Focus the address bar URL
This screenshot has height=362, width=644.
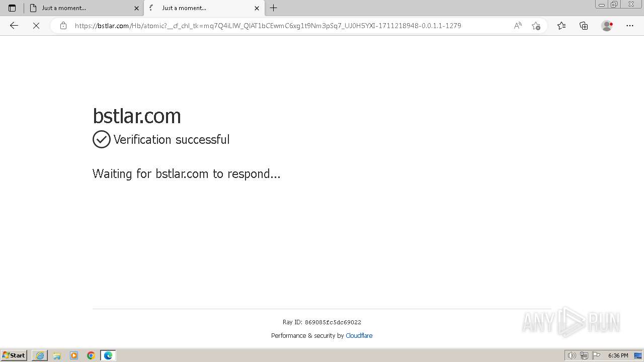[268, 26]
